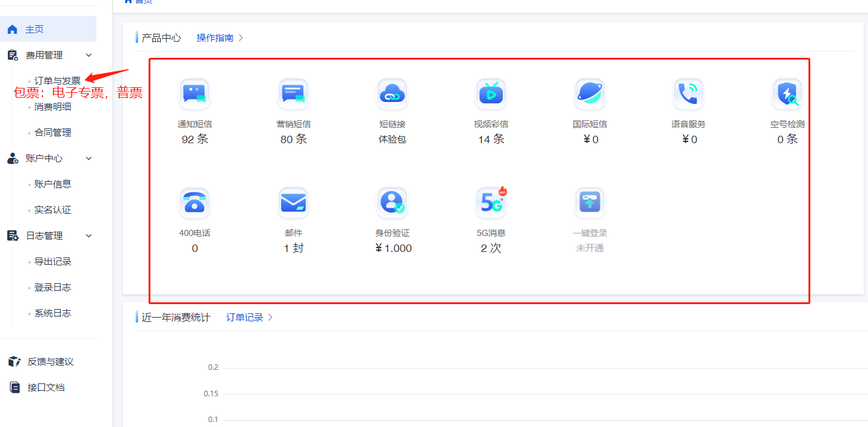Open the 邮件 envelope icon
This screenshot has width=868, height=427.
[x=293, y=203]
